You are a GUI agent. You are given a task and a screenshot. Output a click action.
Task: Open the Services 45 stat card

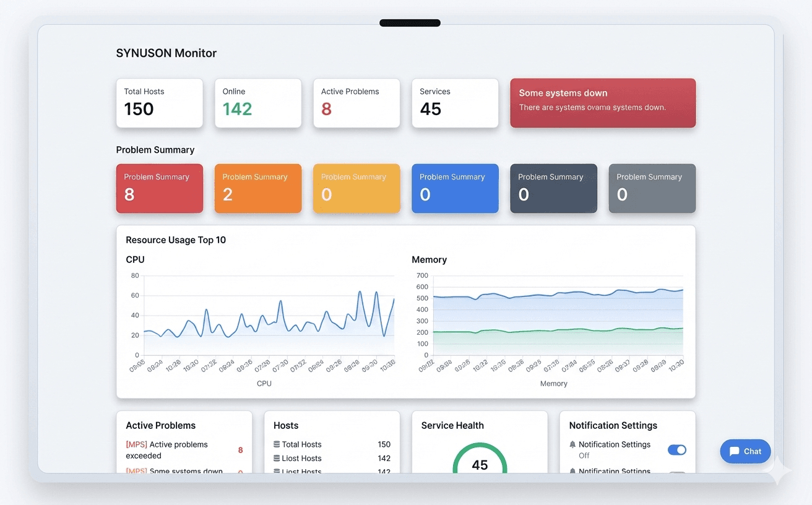coord(455,103)
